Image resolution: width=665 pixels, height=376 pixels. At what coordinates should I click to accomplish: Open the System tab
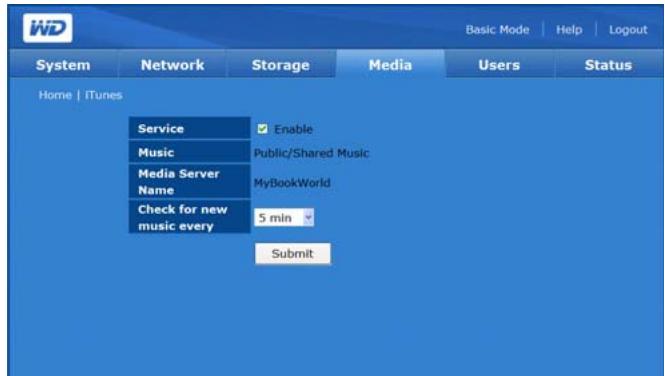point(63,65)
